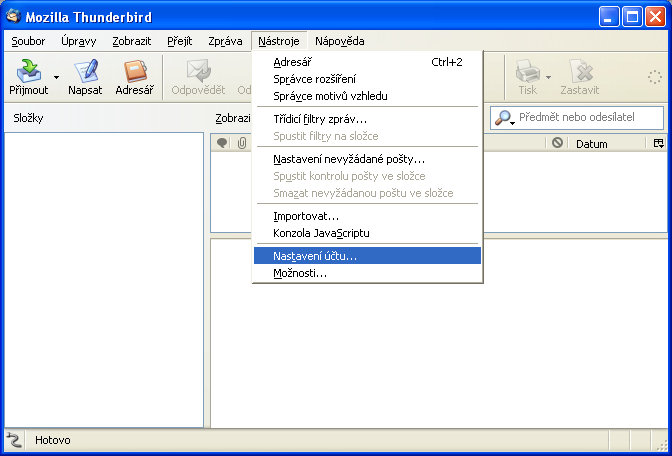Click the attachment paperclip column icon
The image size is (672, 456).
[x=242, y=143]
